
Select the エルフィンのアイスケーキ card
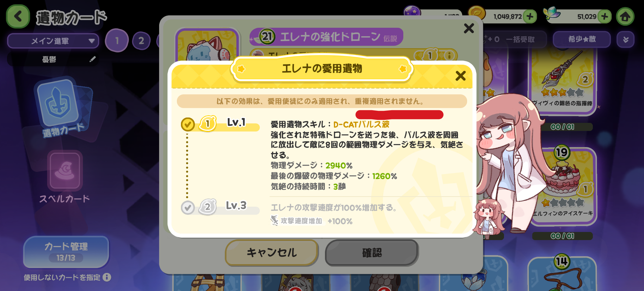[x=563, y=186]
